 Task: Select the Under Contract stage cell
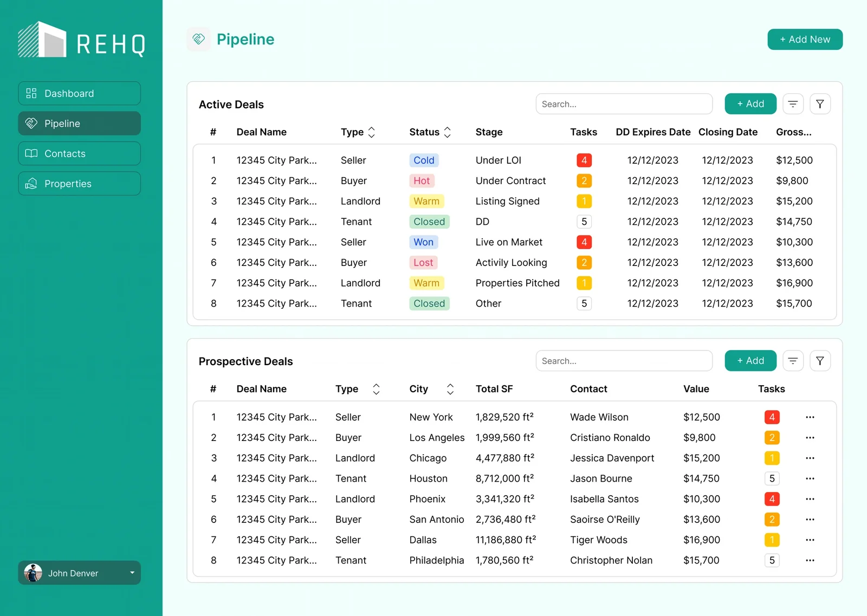[x=510, y=181]
